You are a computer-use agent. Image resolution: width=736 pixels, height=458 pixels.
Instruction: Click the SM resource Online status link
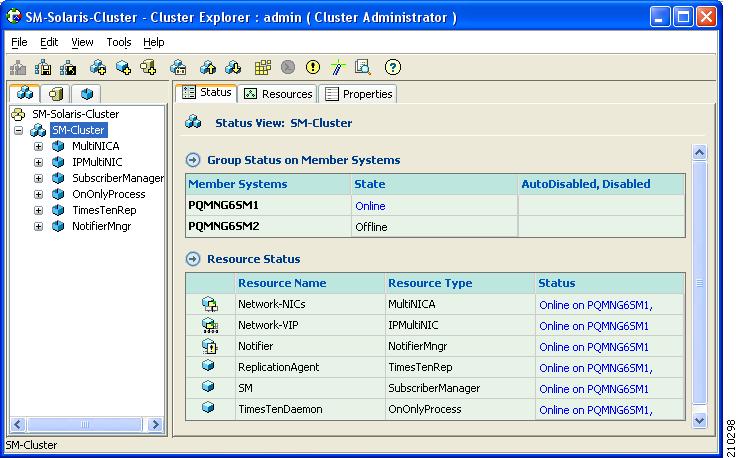[594, 389]
